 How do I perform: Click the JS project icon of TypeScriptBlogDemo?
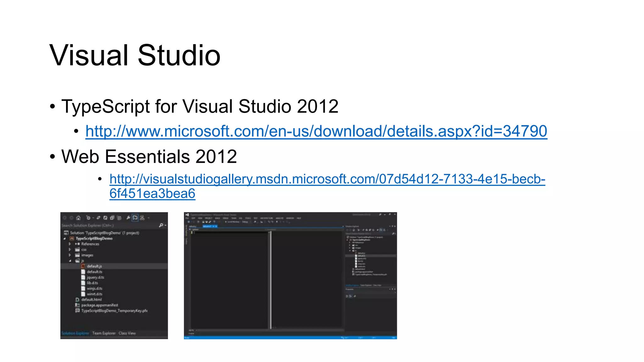click(72, 239)
